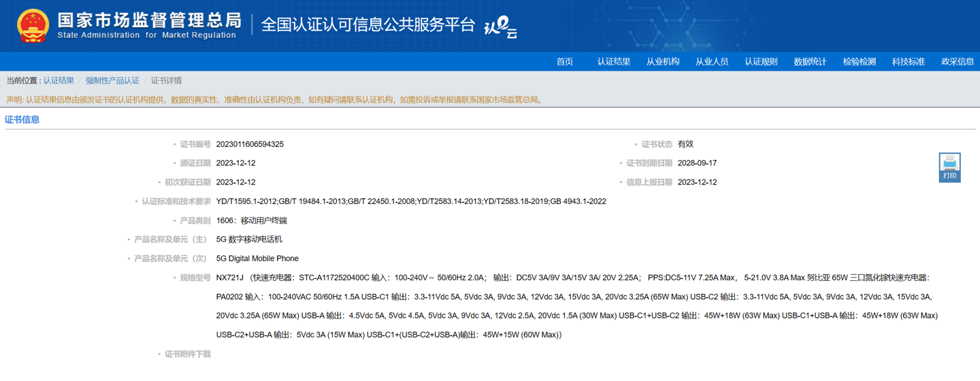Click certificate number 2023011606594325
Image resolution: width=980 pixels, height=381 pixels.
coord(250,144)
